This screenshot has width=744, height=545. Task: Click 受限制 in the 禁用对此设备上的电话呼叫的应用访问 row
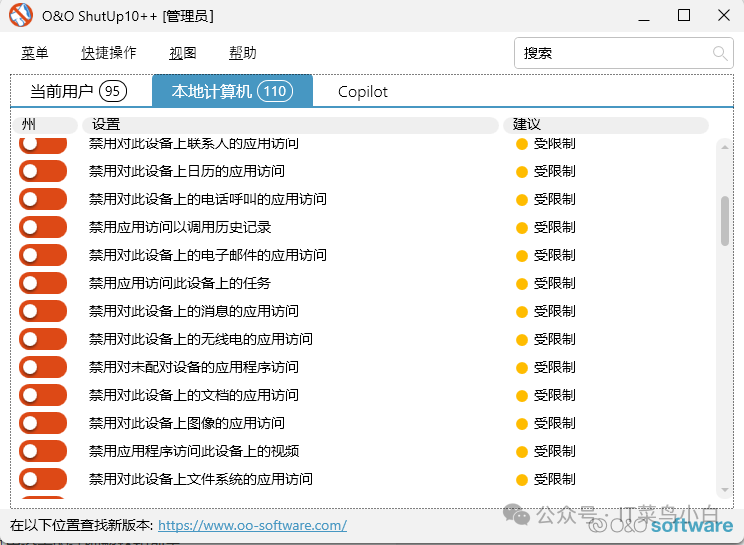point(554,199)
